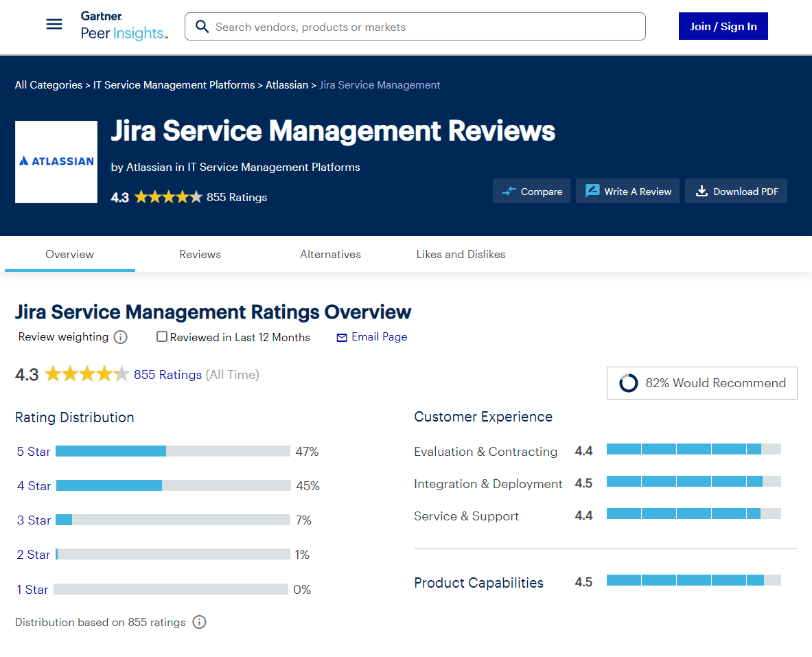
Task: Open the Likes and Dislikes tab
Action: (461, 254)
